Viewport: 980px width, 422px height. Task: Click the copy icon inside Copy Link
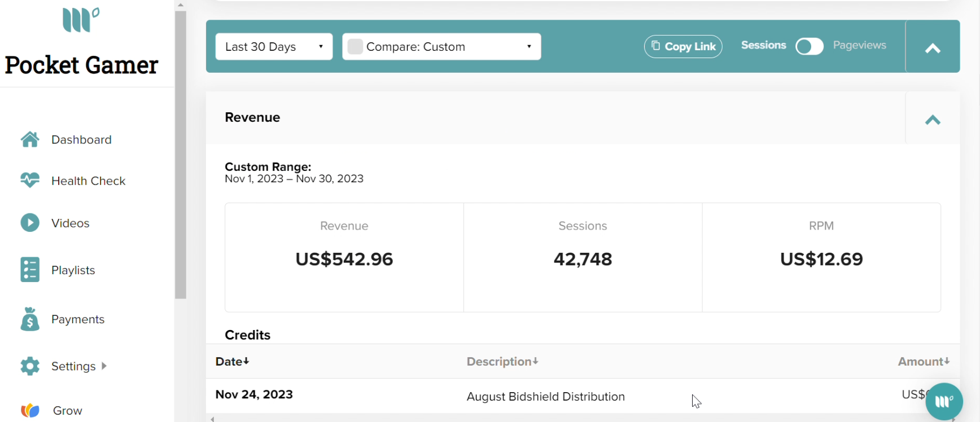point(655,46)
